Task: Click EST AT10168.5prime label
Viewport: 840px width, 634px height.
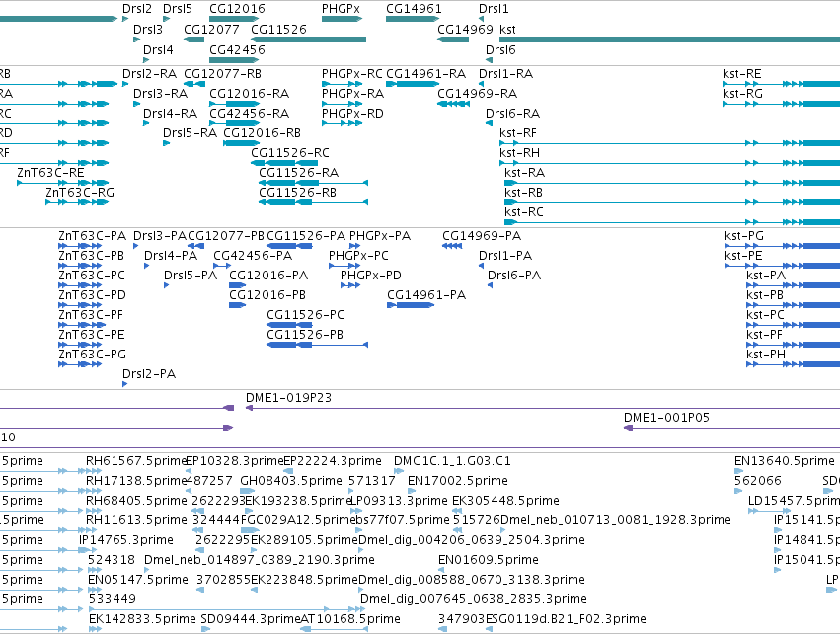Action: [350, 619]
